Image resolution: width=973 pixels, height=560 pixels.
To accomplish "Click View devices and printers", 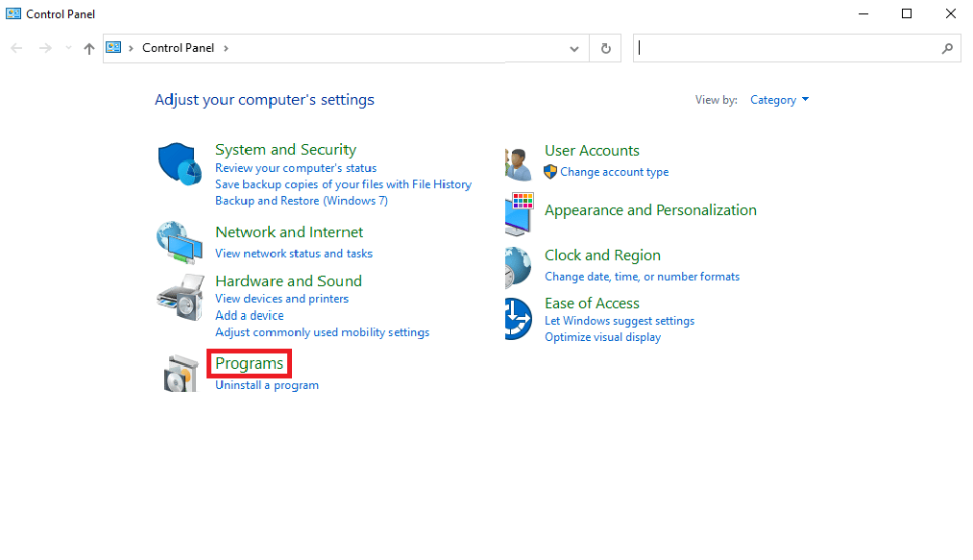I will point(281,299).
